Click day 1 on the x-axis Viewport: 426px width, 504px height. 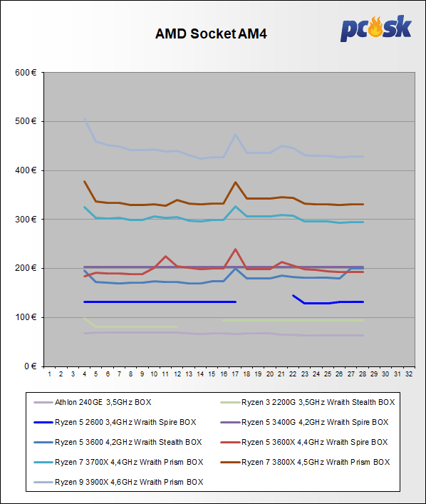tap(49, 374)
